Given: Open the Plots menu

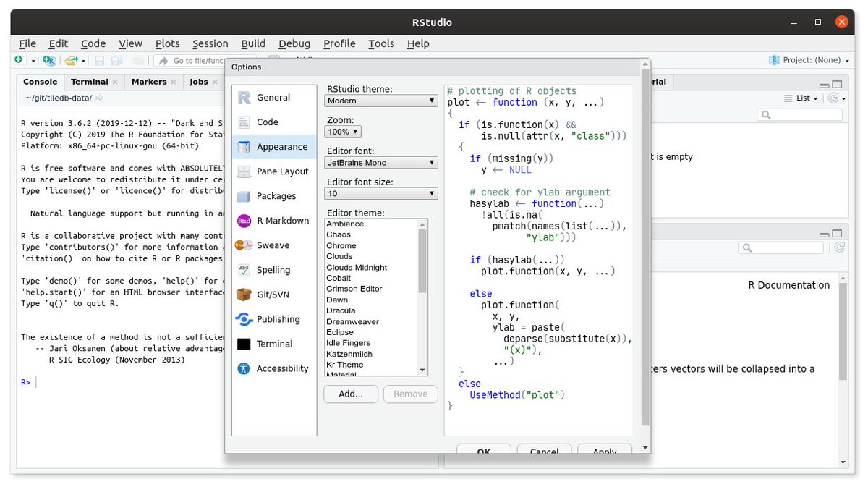Looking at the screenshot, I should (168, 43).
